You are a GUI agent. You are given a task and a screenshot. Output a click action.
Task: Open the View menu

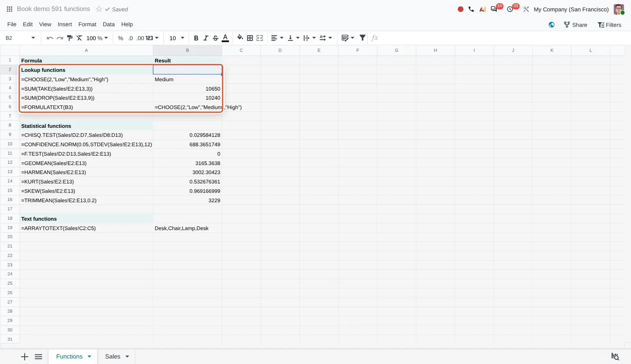pos(45,24)
